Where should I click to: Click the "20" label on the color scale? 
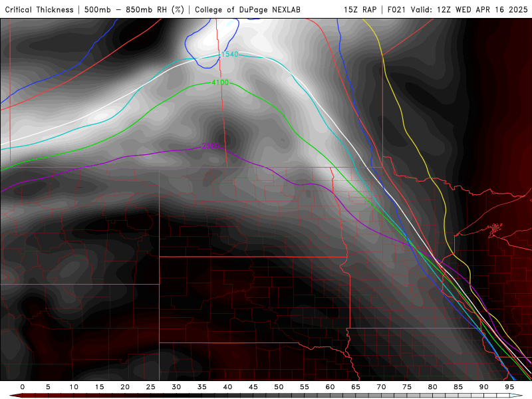coord(125,387)
